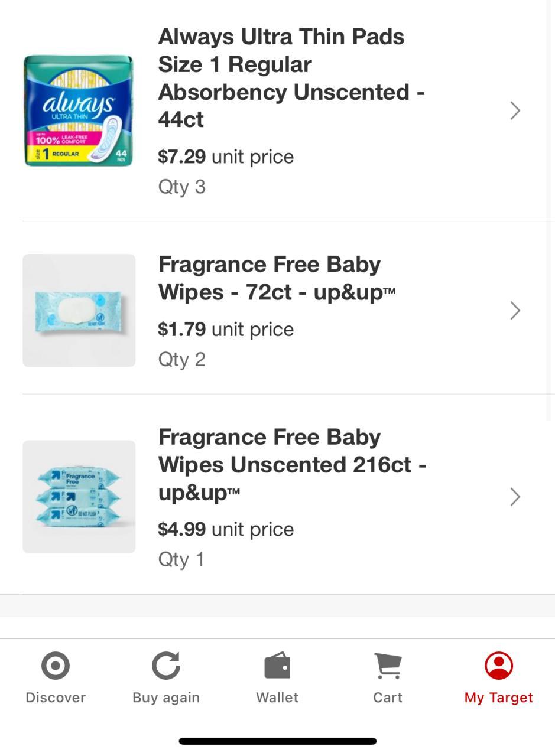Image resolution: width=555 pixels, height=756 pixels.
Task: Tap the My Target profile icon
Action: coord(499,666)
